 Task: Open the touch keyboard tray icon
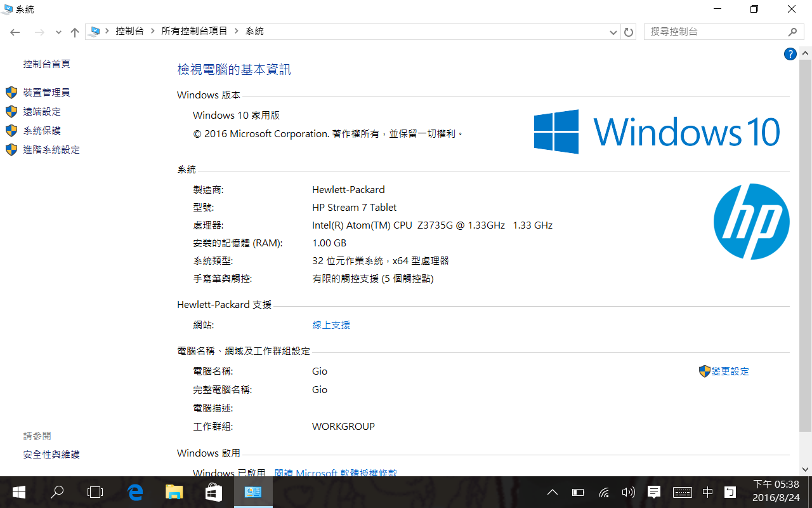[682, 492]
